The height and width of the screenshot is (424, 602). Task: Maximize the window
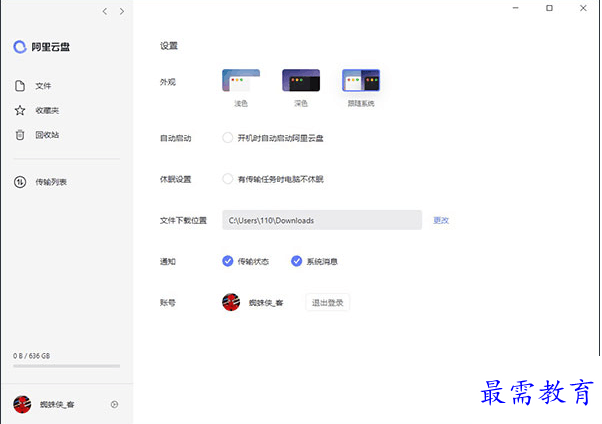pos(549,8)
